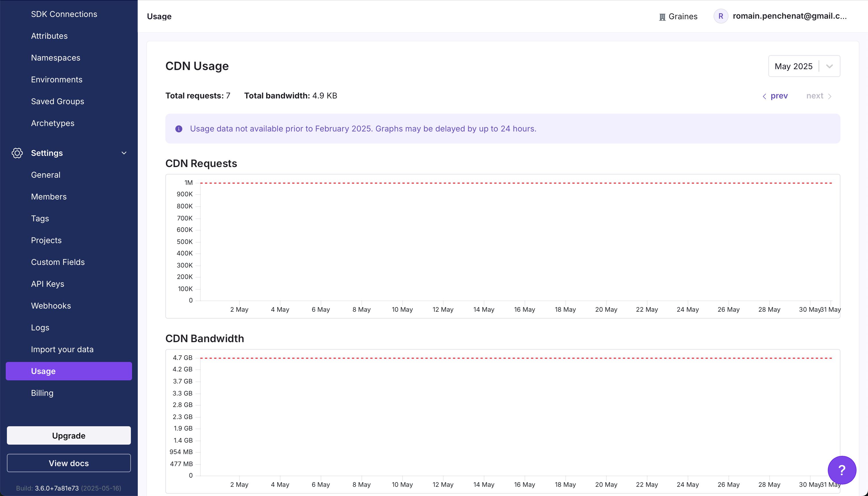Open the May 2025 month dropdown

804,66
